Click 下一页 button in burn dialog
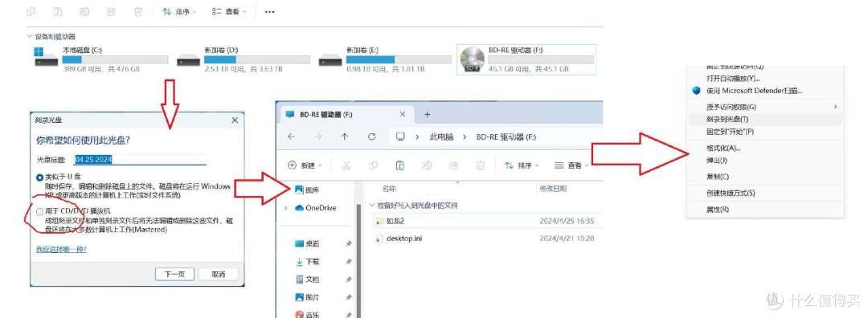Image resolution: width=868 pixels, height=318 pixels. (x=174, y=274)
